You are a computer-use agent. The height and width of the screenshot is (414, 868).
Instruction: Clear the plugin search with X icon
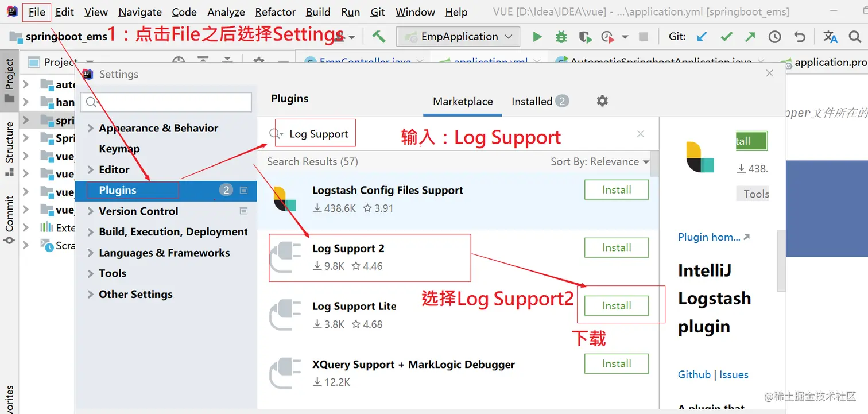(641, 134)
